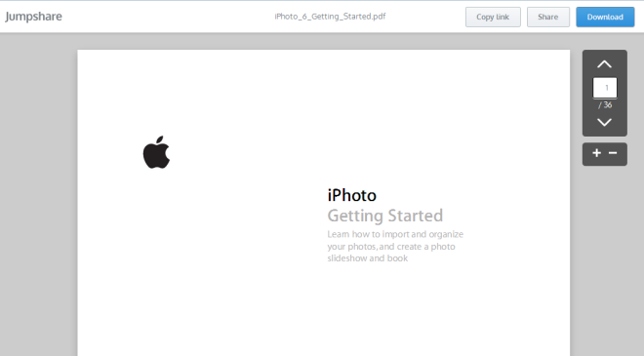Click the Copy link button
The width and height of the screenshot is (644, 356).
point(493,17)
